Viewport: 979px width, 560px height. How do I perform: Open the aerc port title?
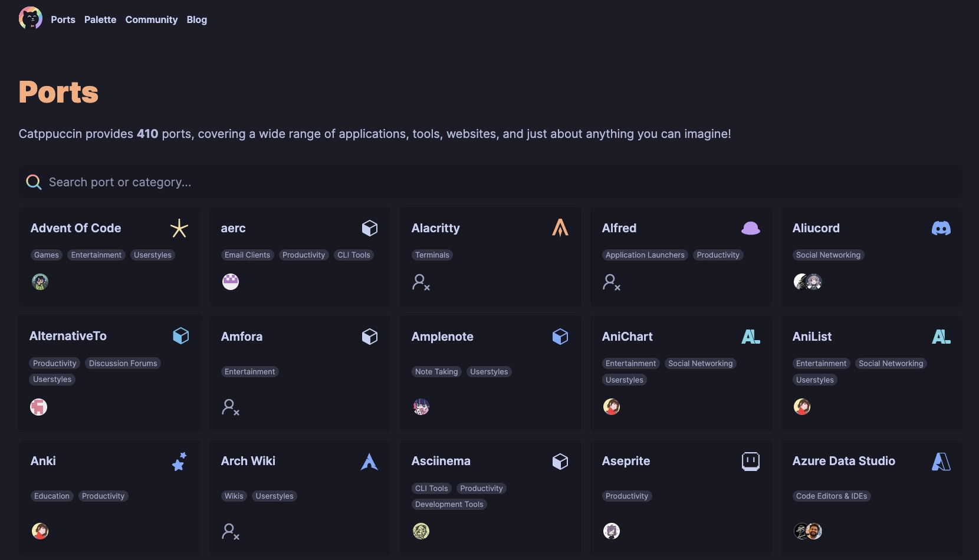[x=234, y=228]
